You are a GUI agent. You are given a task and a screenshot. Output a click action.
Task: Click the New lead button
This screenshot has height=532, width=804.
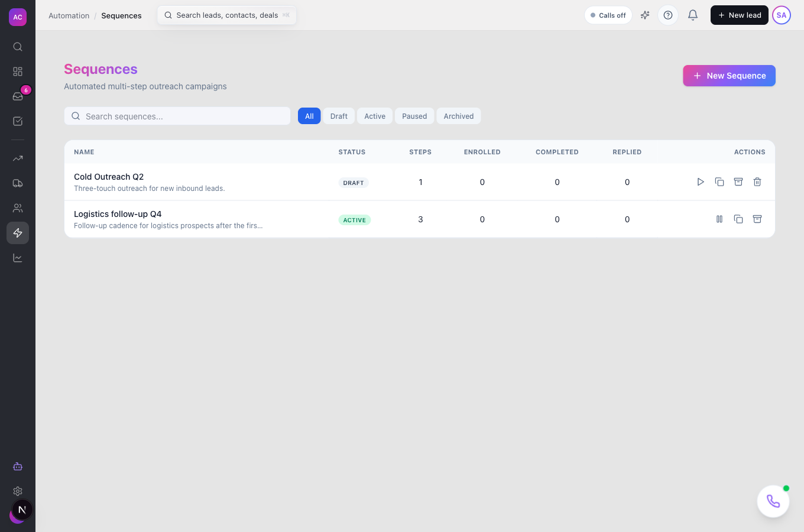(x=740, y=15)
